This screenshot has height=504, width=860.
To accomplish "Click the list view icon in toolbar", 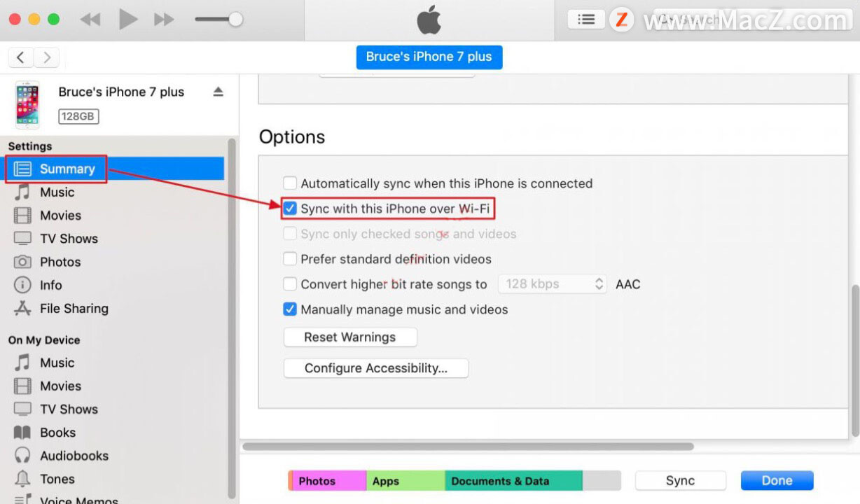I will click(x=586, y=20).
